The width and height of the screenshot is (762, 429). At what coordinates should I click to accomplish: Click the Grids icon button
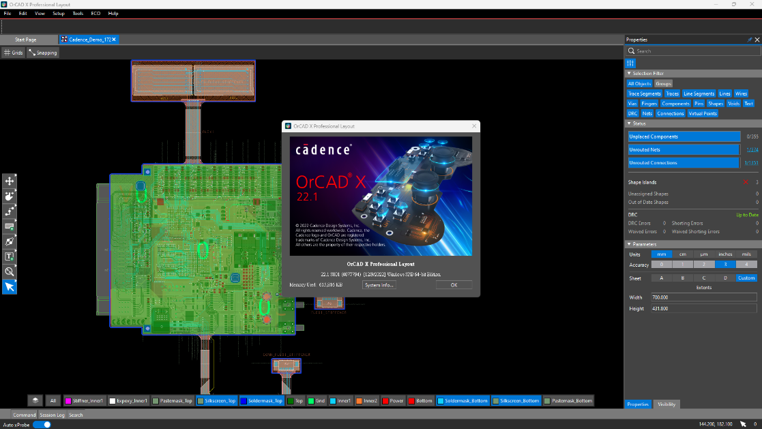point(13,52)
